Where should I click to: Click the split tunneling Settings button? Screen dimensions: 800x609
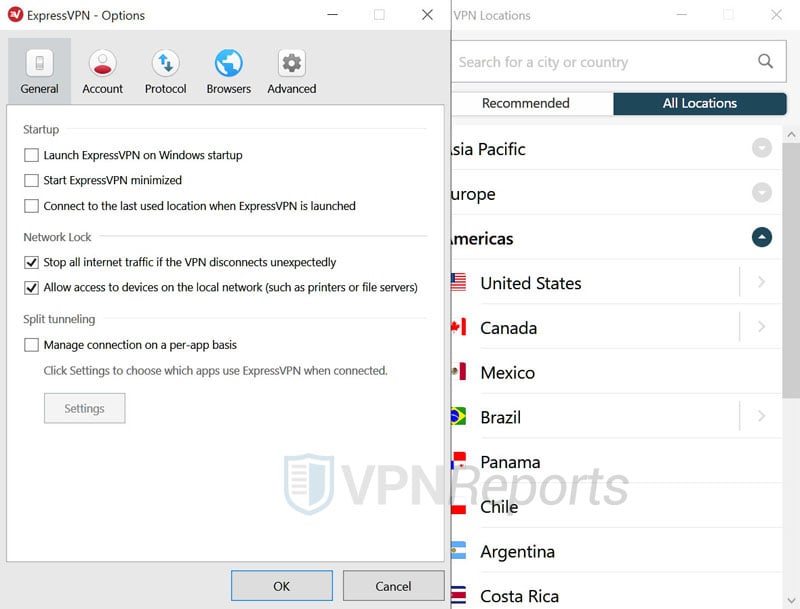(85, 408)
